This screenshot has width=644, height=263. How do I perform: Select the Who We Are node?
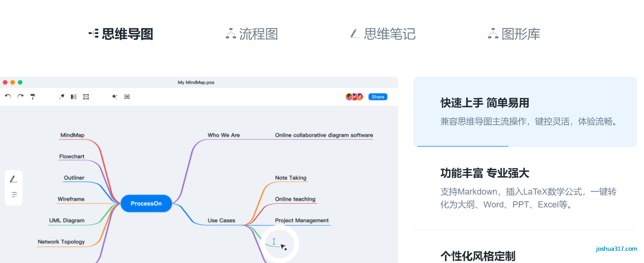(x=224, y=135)
